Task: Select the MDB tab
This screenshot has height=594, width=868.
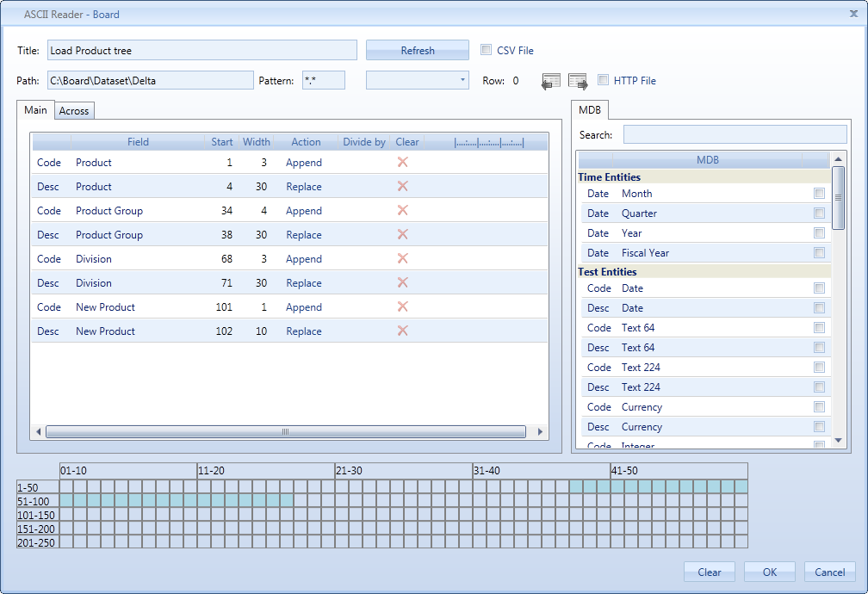Action: coord(590,110)
